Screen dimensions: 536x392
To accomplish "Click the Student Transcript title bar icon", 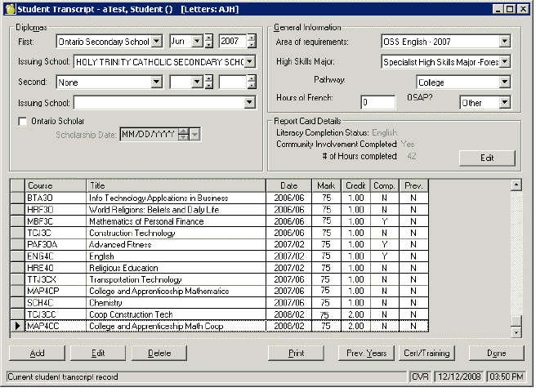I will click(9, 9).
